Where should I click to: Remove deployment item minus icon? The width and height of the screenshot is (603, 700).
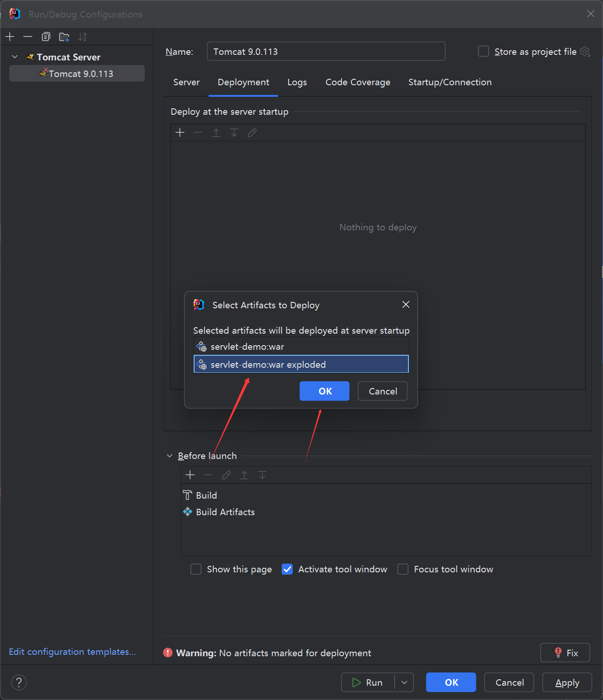[198, 133]
